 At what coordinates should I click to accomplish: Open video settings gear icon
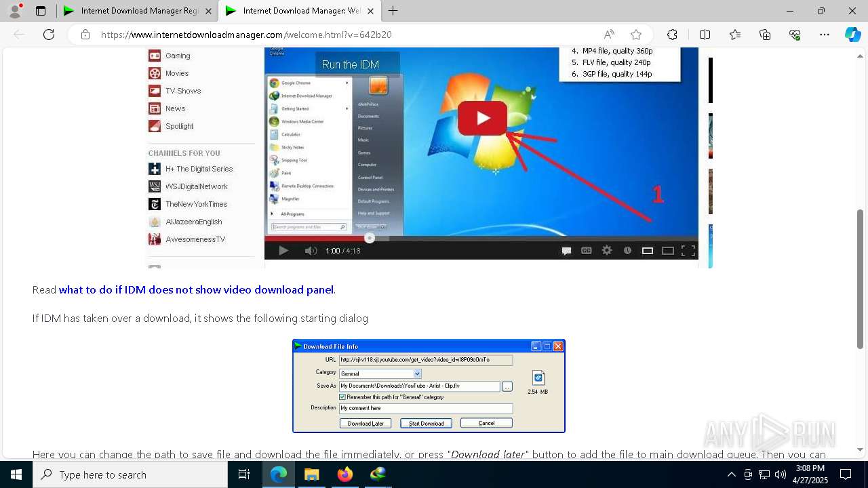point(607,251)
